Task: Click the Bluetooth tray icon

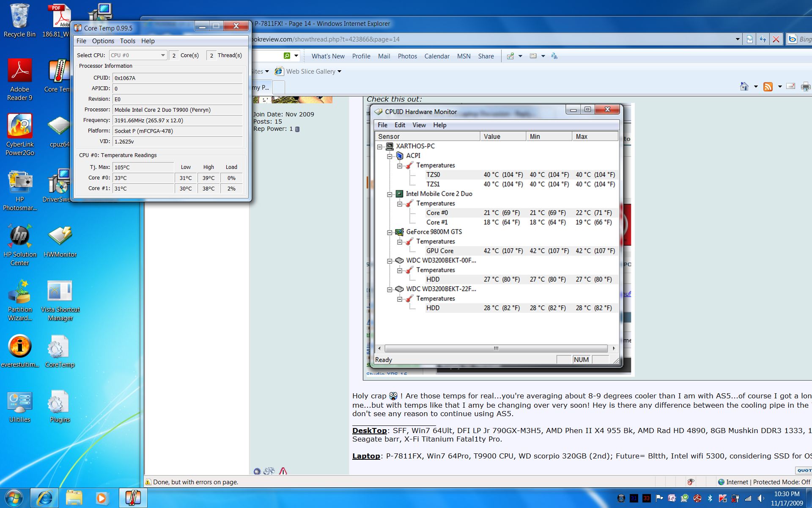Action: click(x=710, y=498)
